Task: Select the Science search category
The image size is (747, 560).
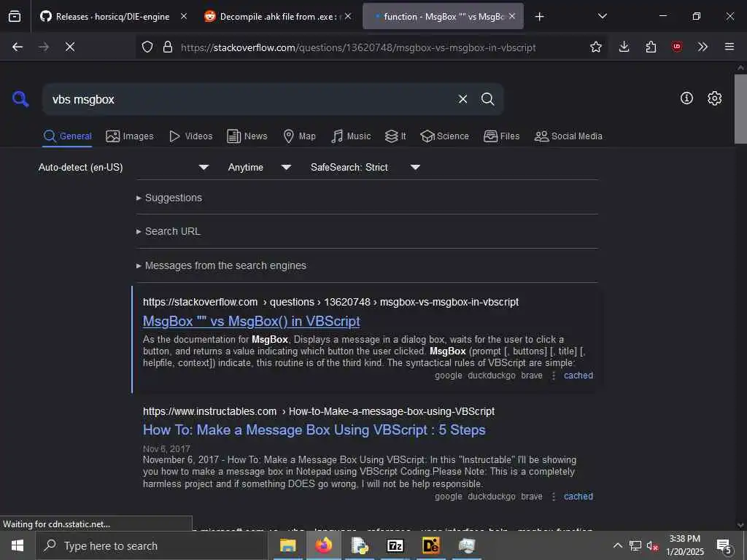Action: pos(444,136)
